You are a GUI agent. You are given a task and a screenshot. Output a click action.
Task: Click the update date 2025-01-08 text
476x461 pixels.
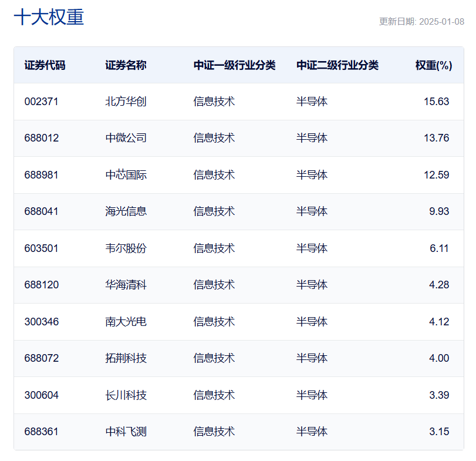click(421, 22)
